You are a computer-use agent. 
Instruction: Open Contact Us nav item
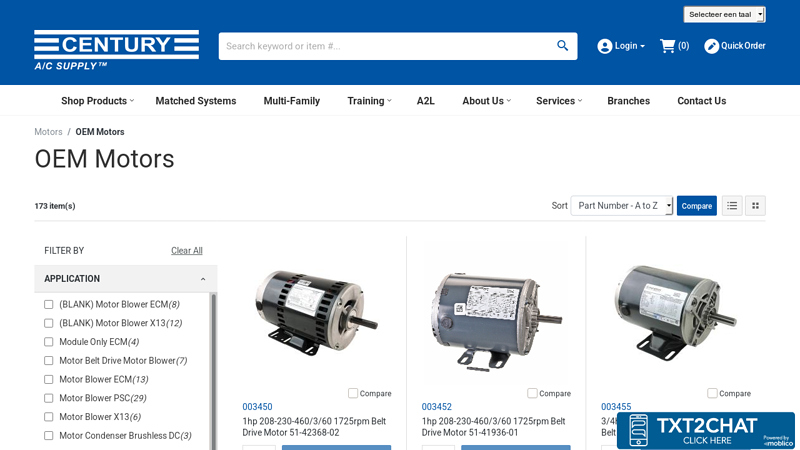pyautogui.click(x=702, y=101)
